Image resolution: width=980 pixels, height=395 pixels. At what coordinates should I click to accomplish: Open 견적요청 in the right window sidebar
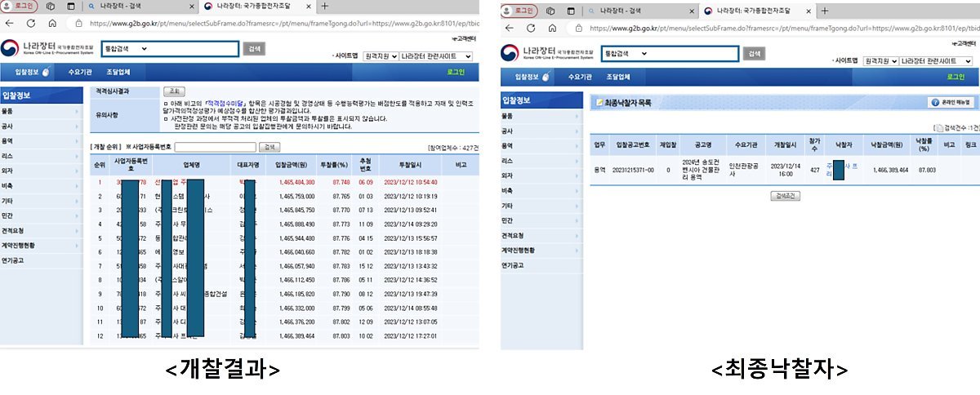541,235
